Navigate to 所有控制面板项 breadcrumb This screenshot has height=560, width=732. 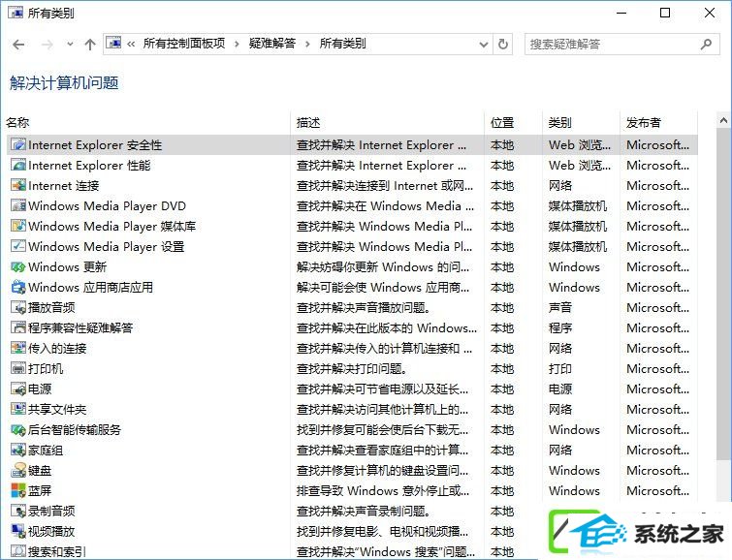tap(184, 44)
